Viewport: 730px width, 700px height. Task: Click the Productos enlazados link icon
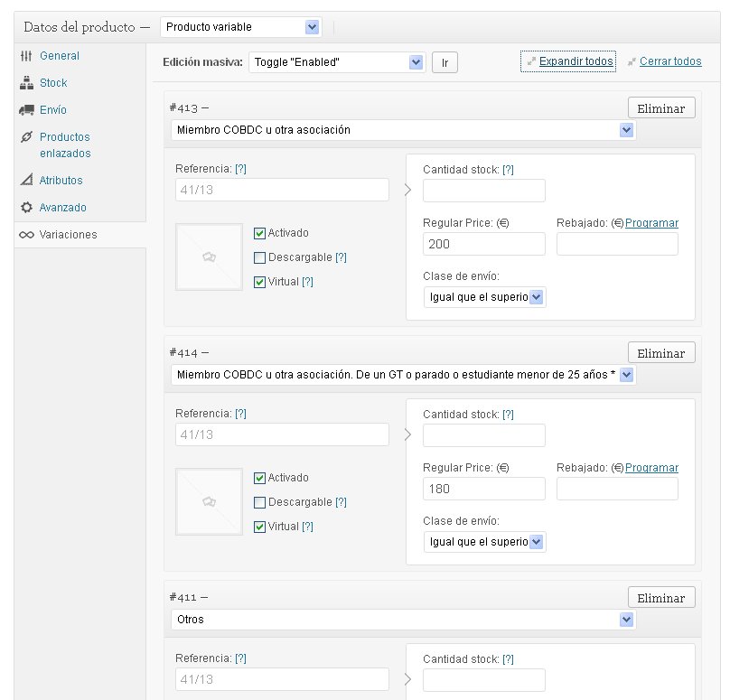click(x=26, y=136)
